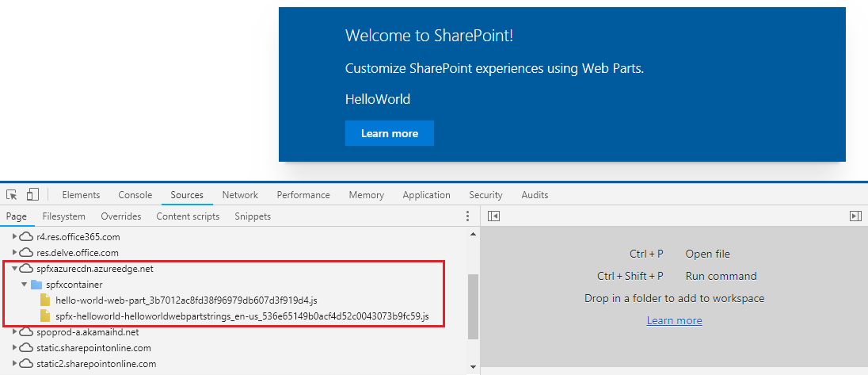The height and width of the screenshot is (375, 868).
Task: Switch to the Console tab
Action: pyautogui.click(x=135, y=195)
